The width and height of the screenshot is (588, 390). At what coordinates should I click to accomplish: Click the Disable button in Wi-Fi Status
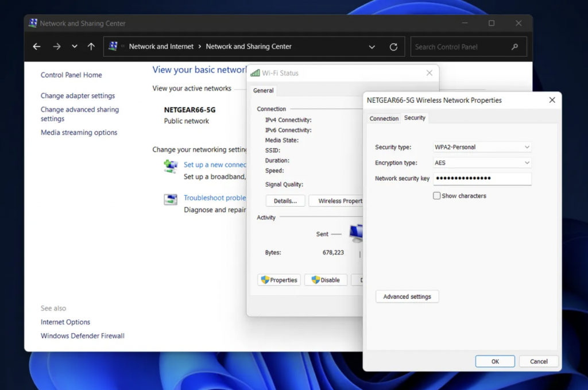[x=326, y=280]
